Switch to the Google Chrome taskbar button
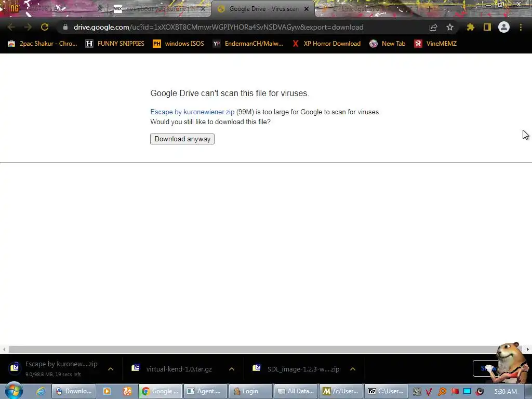Image resolution: width=532 pixels, height=399 pixels. pyautogui.click(x=160, y=391)
